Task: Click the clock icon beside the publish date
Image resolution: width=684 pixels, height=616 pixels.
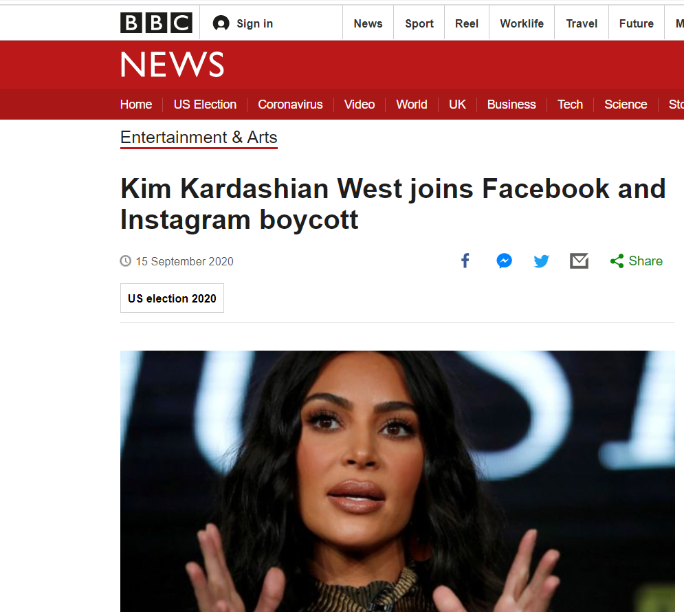Action: (x=125, y=261)
